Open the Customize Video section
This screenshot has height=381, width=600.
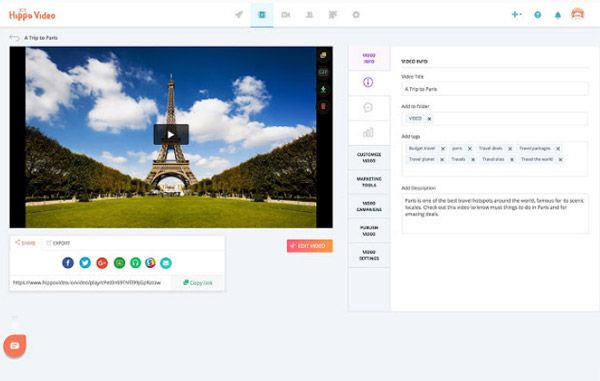[369, 158]
